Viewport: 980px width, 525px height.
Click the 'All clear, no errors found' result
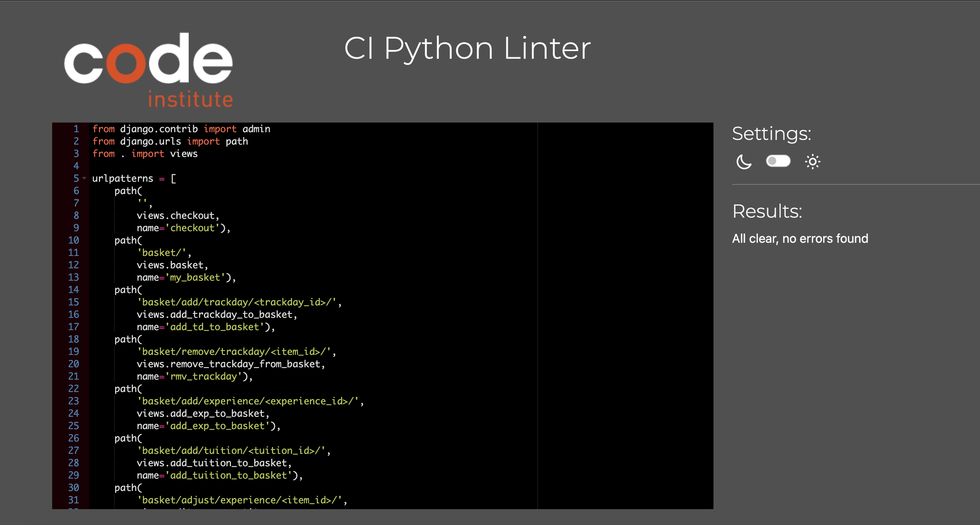point(800,239)
